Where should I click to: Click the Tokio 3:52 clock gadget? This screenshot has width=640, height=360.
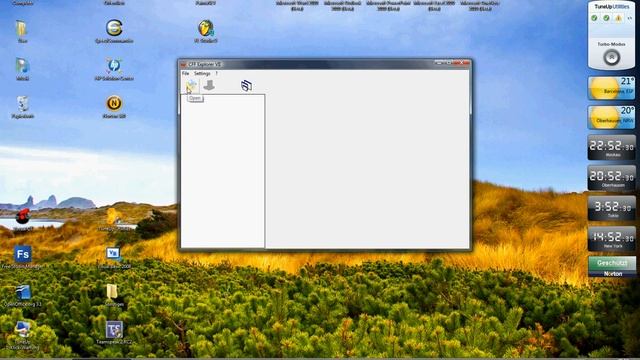611,208
